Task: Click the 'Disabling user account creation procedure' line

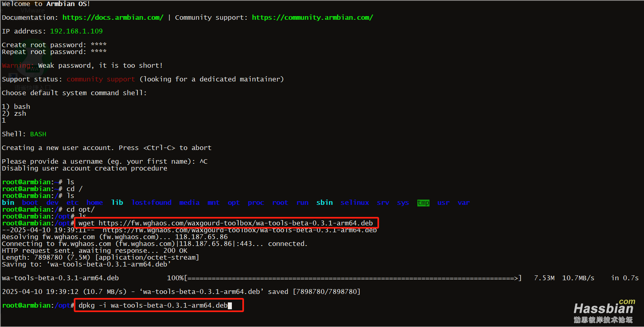Action: pos(85,168)
